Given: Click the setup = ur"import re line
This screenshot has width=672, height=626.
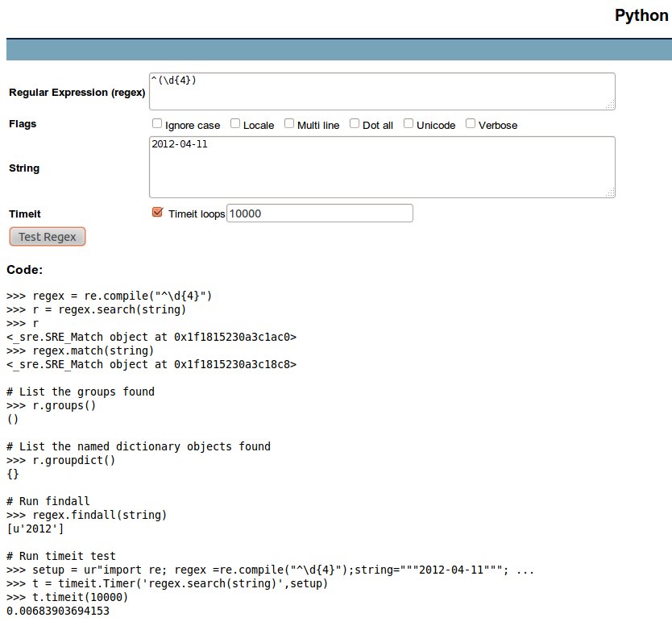Looking at the screenshot, I should (x=271, y=570).
